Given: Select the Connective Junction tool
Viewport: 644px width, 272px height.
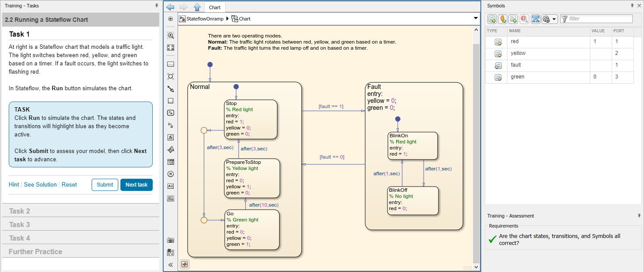Looking at the screenshot, I should coord(170,76).
